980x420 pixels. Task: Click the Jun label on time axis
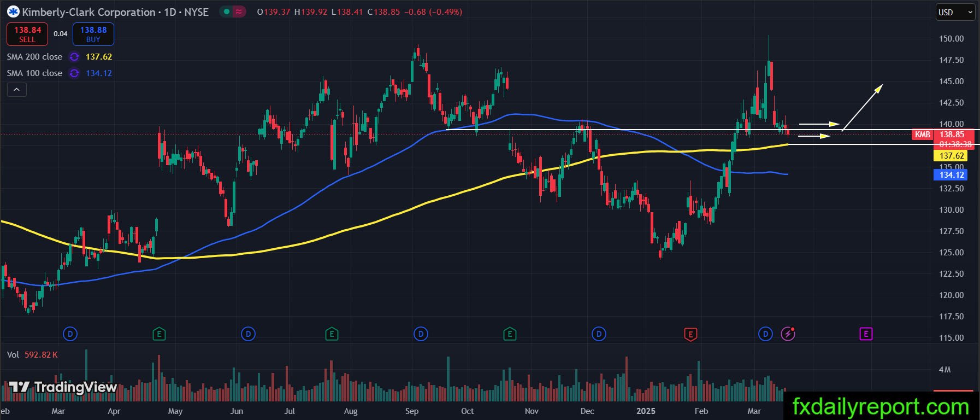(x=237, y=411)
